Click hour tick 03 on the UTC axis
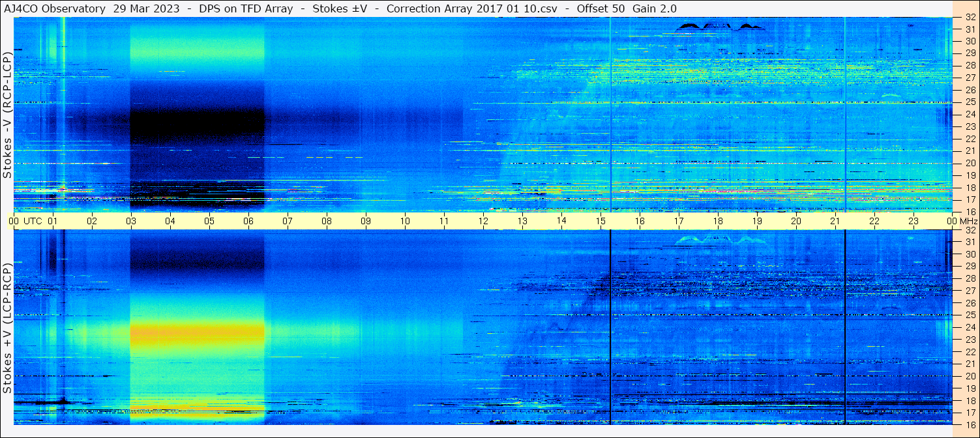 (131, 221)
